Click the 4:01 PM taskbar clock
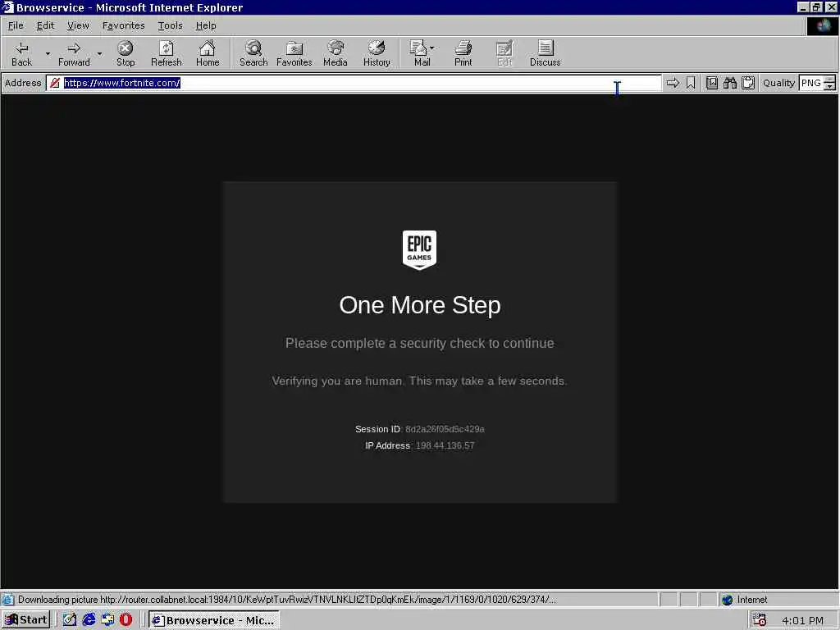 coord(802,620)
